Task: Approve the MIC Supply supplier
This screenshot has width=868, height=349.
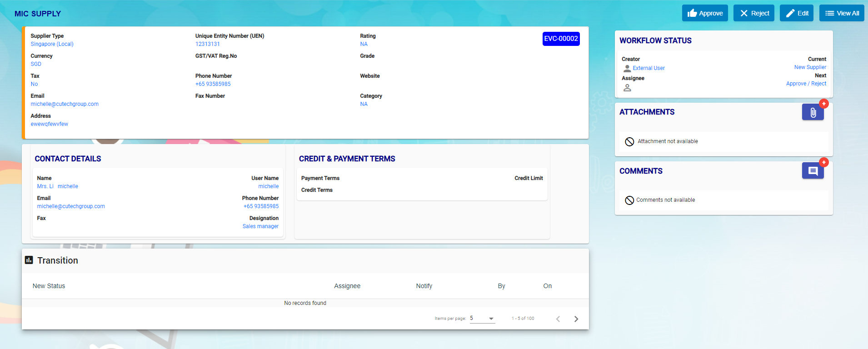Action: (705, 13)
